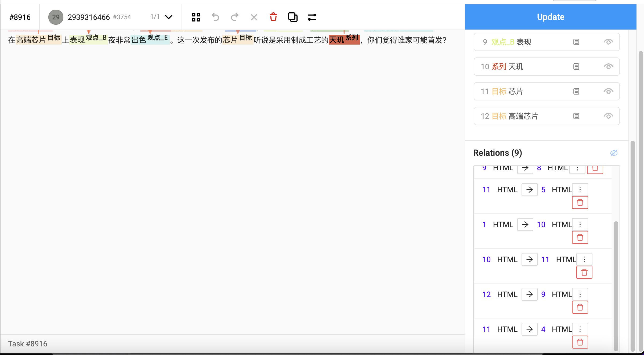The height and width of the screenshot is (355, 644).
Task: Click the Update button
Action: pyautogui.click(x=551, y=17)
